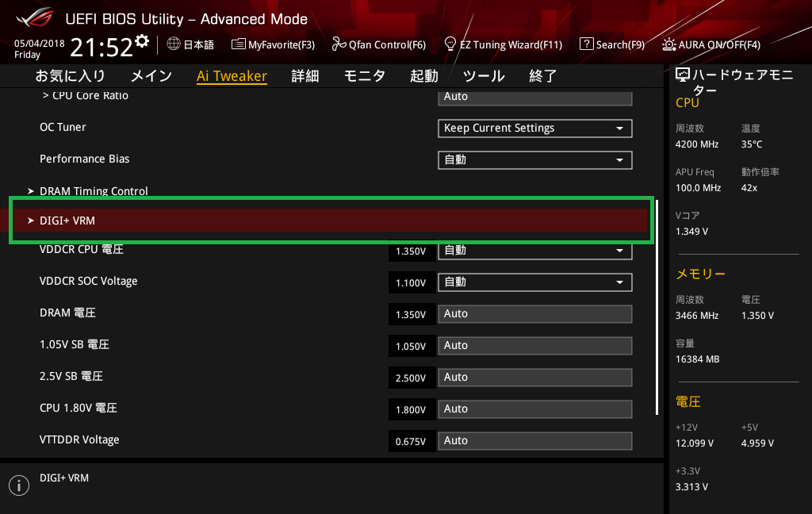Select the VDDCR SOC Voltage label

tap(89, 281)
